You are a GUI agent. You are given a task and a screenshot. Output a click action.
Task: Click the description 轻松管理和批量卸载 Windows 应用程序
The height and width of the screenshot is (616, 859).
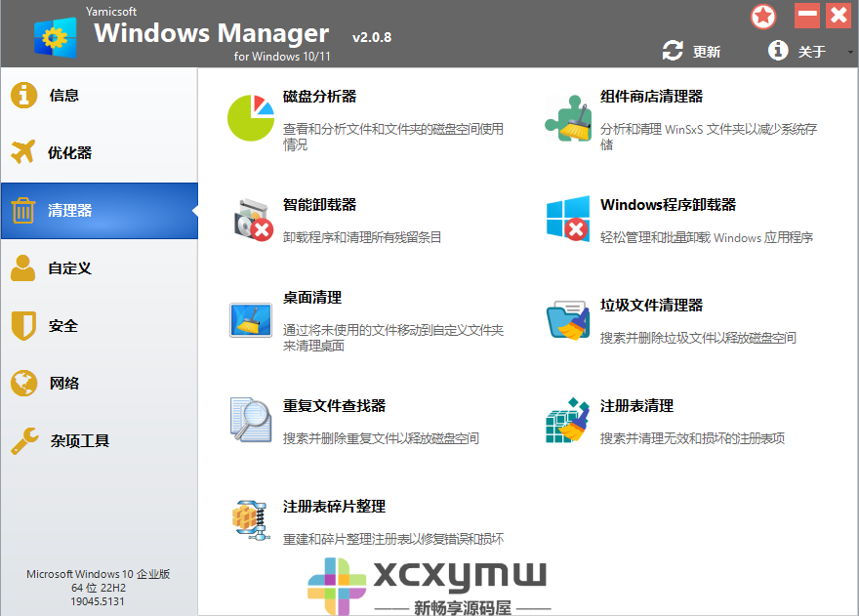707,237
